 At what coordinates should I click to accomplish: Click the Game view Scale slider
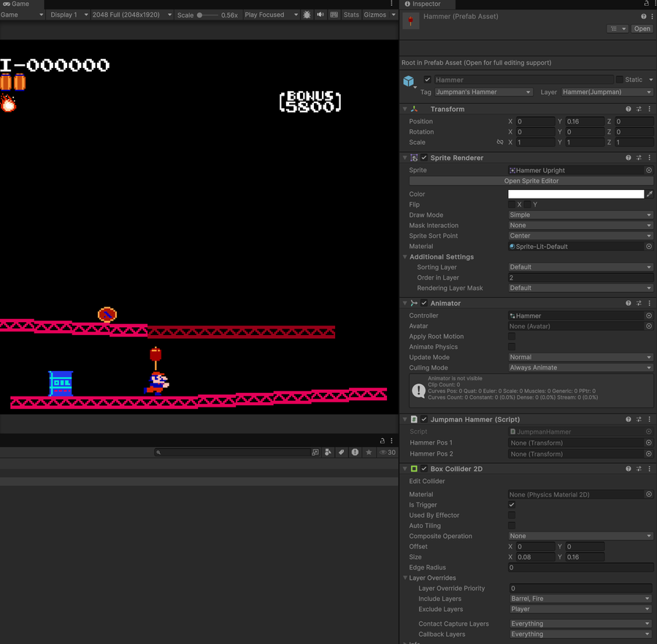tap(207, 15)
